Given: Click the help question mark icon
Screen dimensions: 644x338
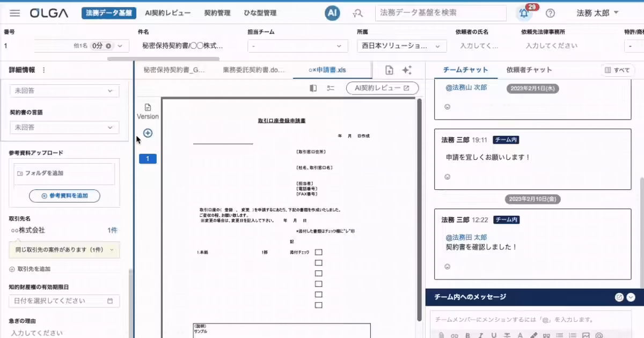Looking at the screenshot, I should pos(550,13).
